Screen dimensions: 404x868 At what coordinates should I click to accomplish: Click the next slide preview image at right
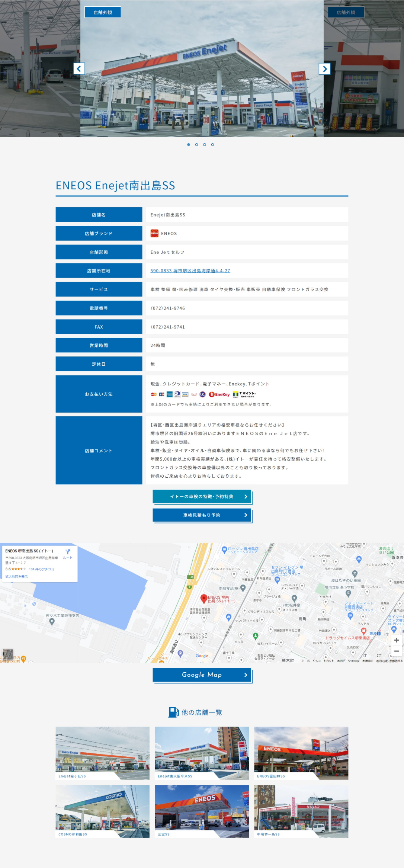[x=364, y=68]
